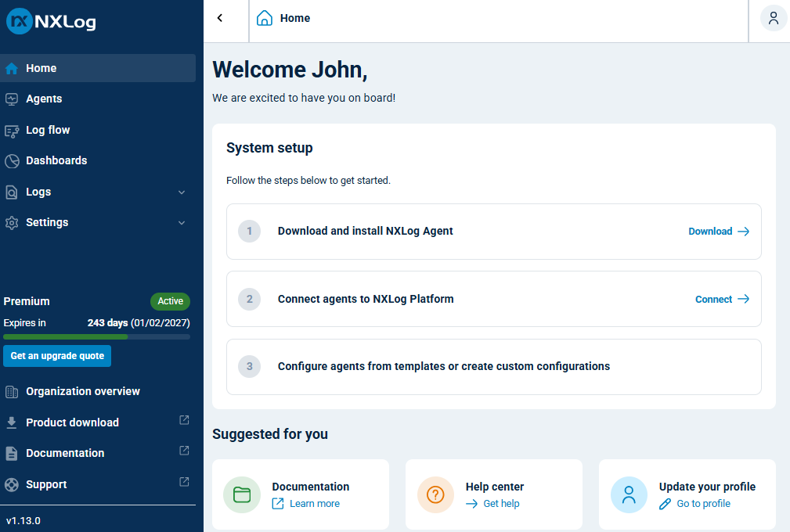Expand the Settings submenu chevron
790x532 pixels.
click(182, 223)
